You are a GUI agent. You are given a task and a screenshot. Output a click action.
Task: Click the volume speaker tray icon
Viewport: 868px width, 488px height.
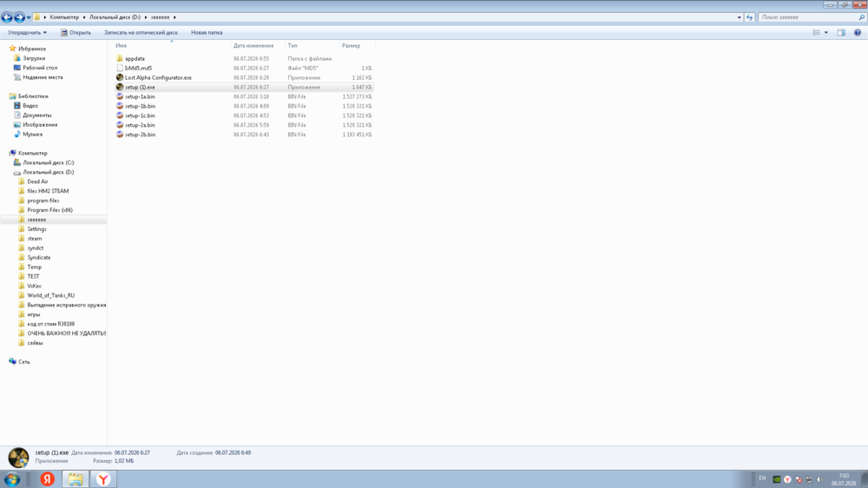[x=820, y=479]
